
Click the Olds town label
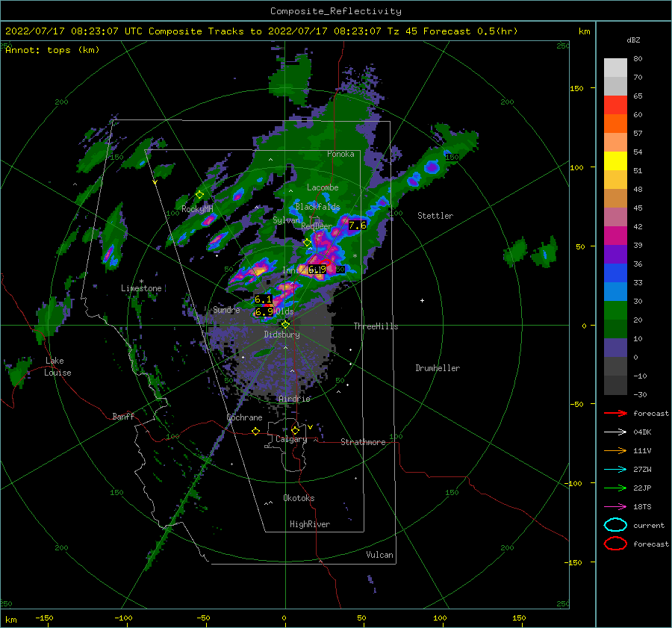pos(284,311)
